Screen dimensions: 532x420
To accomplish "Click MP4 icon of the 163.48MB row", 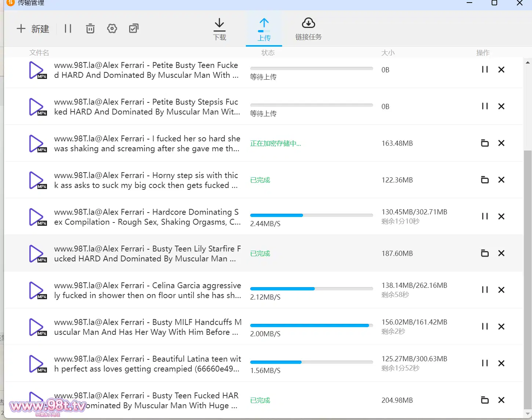I will (38, 144).
